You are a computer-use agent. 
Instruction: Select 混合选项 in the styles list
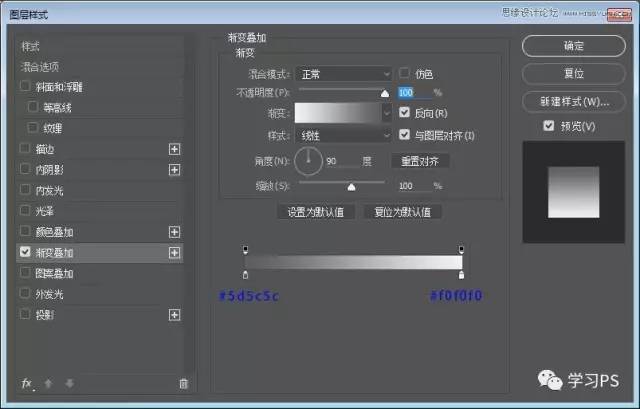(x=47, y=67)
